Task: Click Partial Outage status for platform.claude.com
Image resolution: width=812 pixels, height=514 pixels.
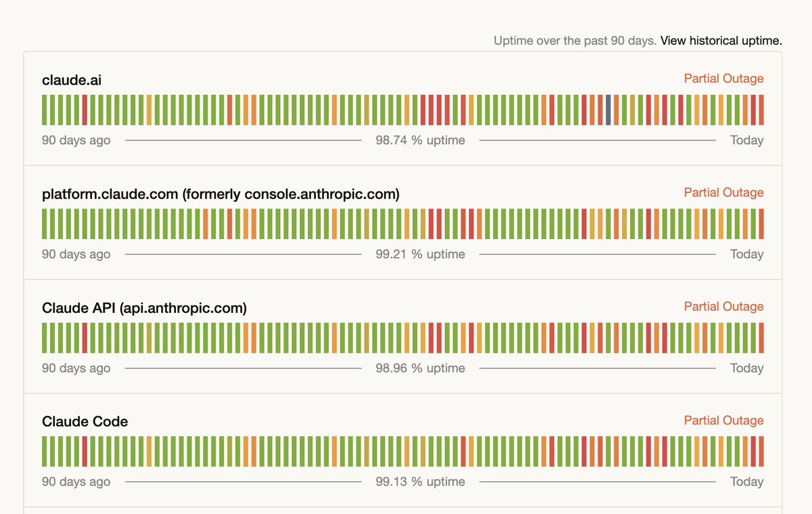Action: (723, 192)
